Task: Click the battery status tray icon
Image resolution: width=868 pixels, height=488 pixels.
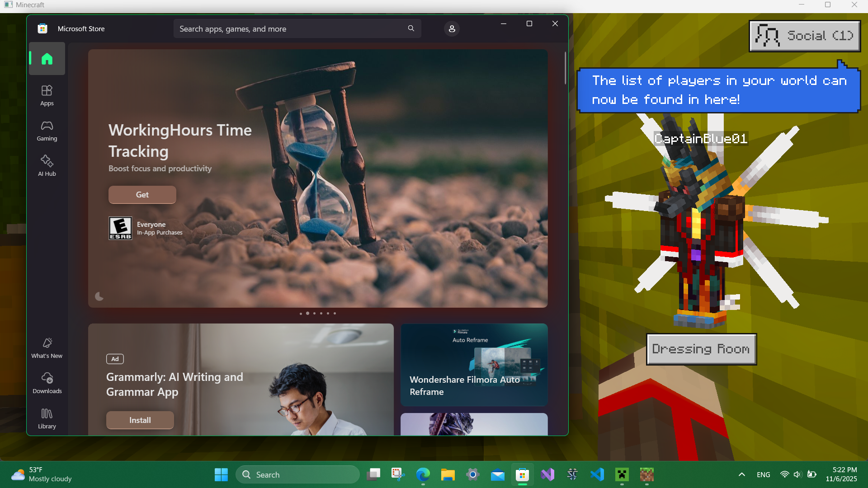Action: pos(812,475)
